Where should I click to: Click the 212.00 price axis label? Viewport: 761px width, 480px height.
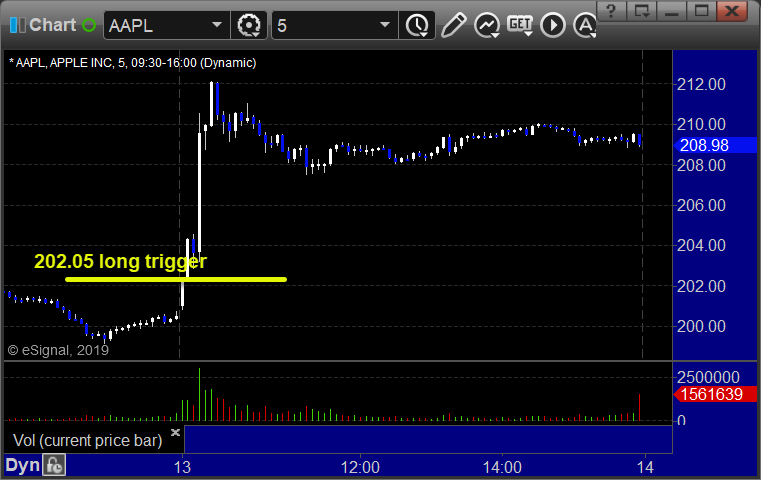(x=701, y=84)
